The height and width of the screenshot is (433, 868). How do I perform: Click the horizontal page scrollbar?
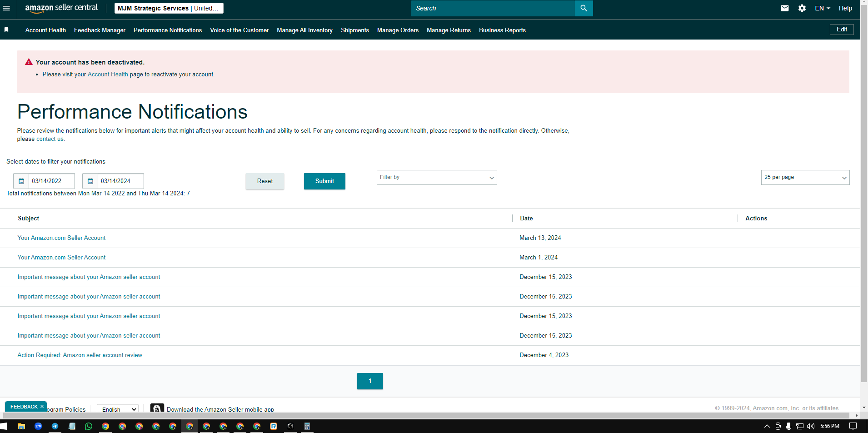[x=426, y=415]
